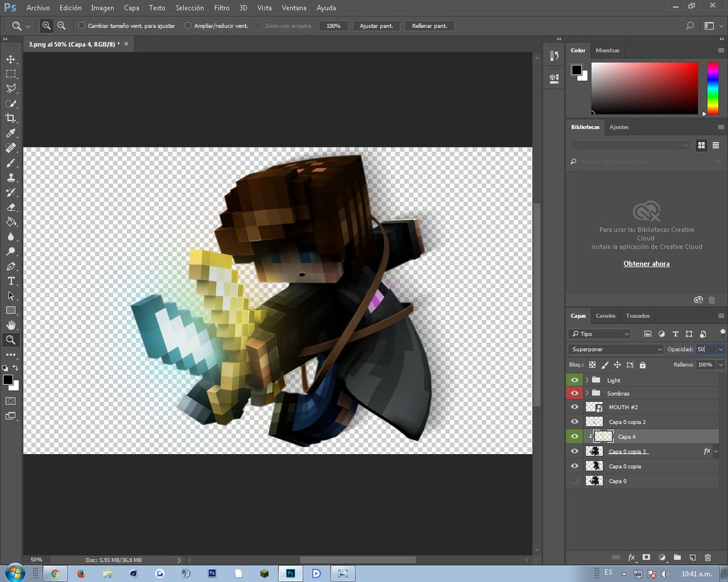Hide the Sombras group layer
728x582 pixels.
coord(575,393)
